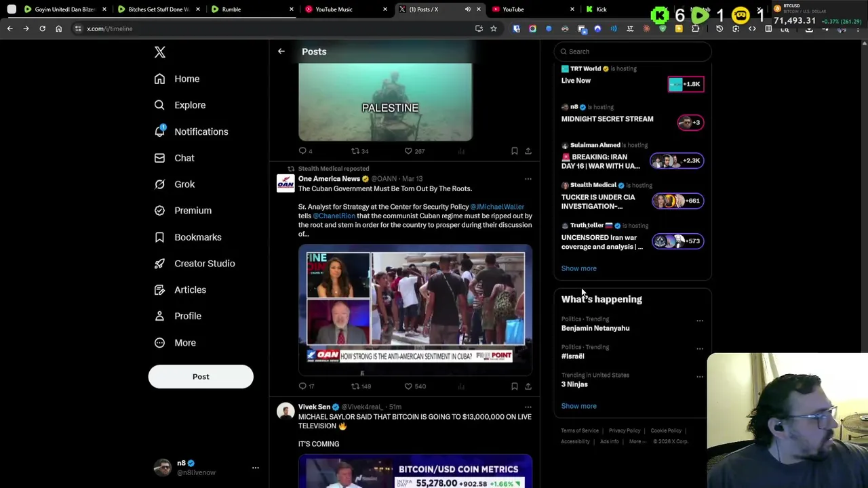The height and width of the screenshot is (488, 868).
Task: Bookmark this page with the star icon
Action: tap(494, 28)
